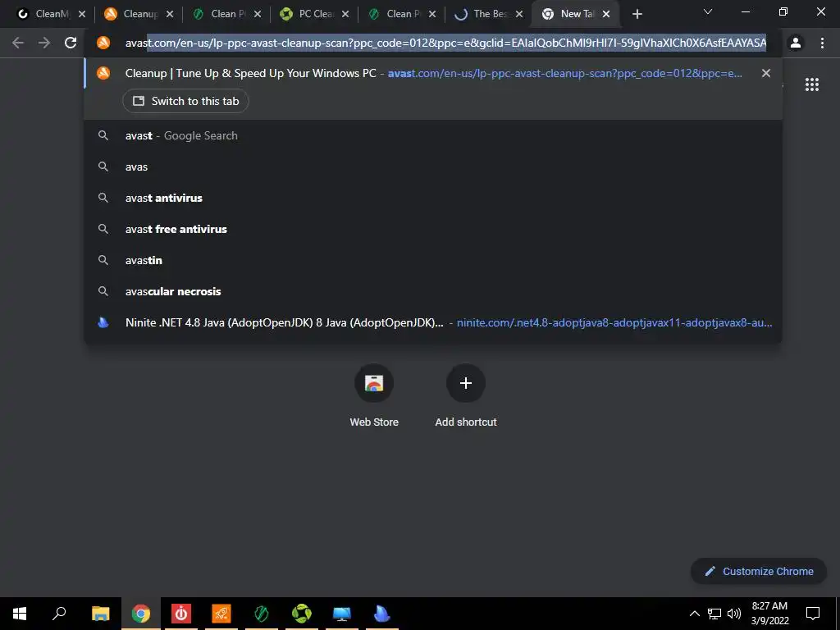Viewport: 840px width, 630px height.
Task: Switch to the CleanMy tab
Action: [x=46, y=14]
